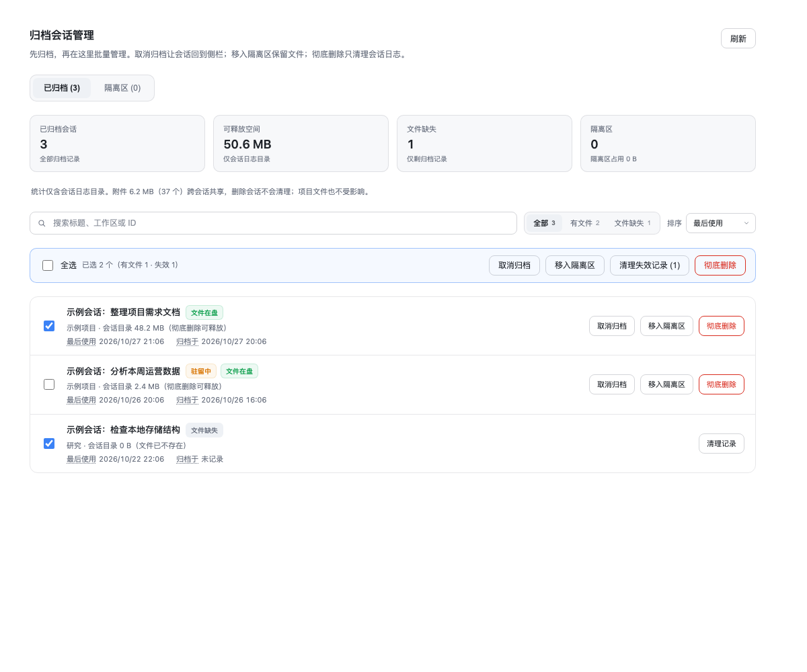Click text 示例项目 · 会话目录 2.4 MB
The image size is (807, 672).
click(x=113, y=386)
